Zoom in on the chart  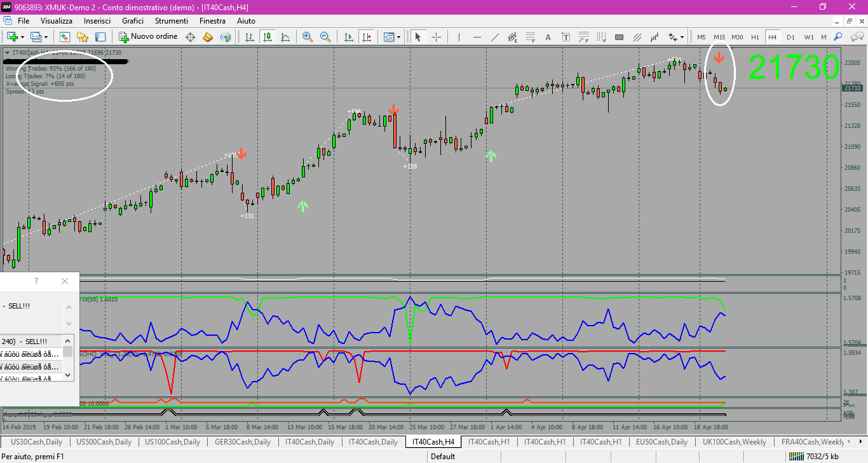tap(308, 37)
